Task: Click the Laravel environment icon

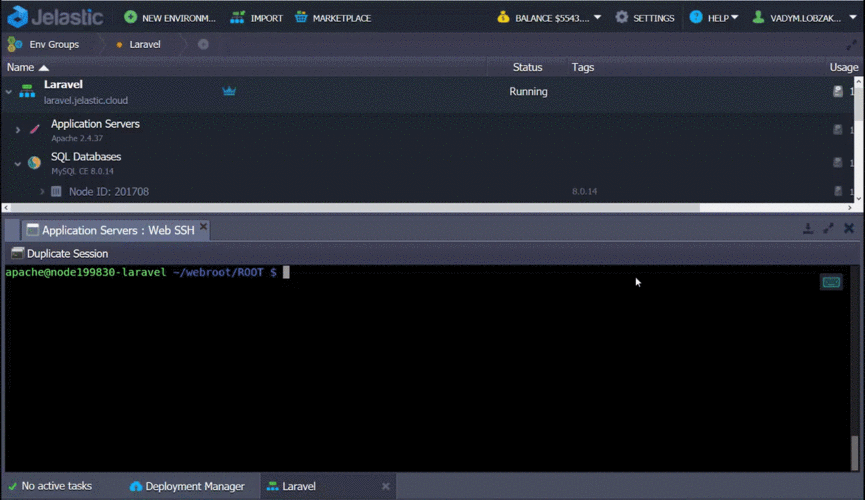Action: (27, 91)
